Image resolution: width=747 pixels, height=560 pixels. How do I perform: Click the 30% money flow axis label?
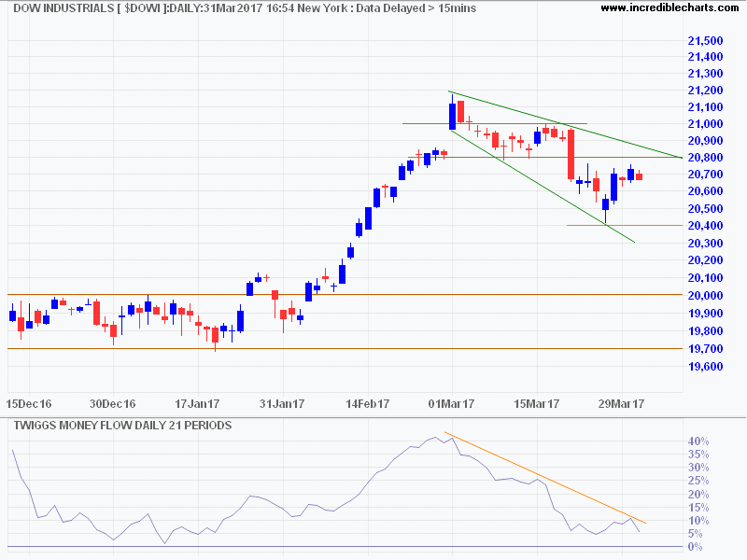[x=698, y=468]
